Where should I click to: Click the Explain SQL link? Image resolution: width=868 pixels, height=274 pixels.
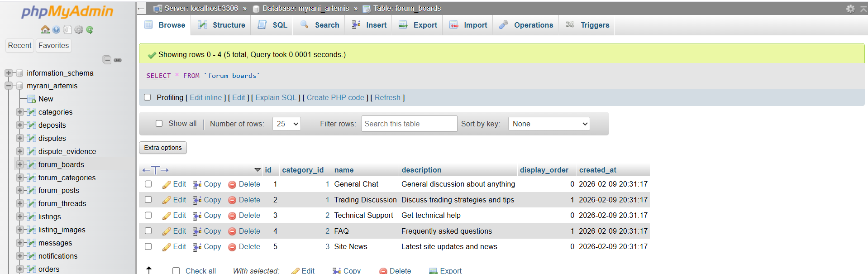click(276, 97)
